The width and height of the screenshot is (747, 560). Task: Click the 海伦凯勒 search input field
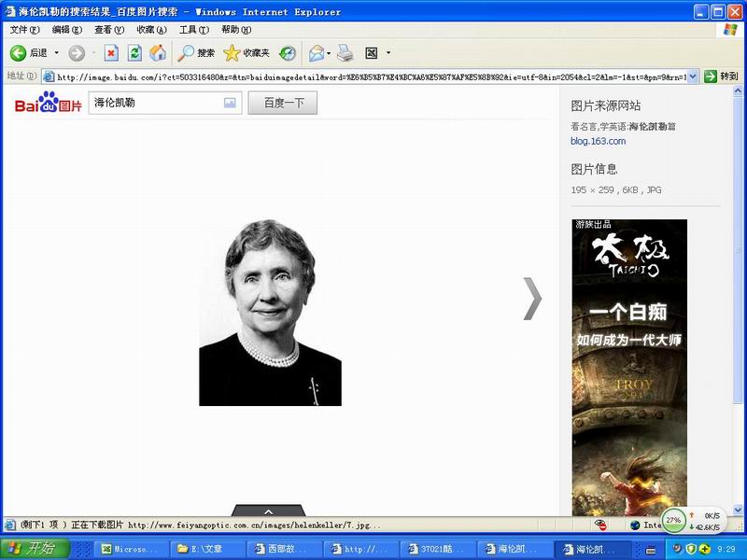[x=154, y=104]
